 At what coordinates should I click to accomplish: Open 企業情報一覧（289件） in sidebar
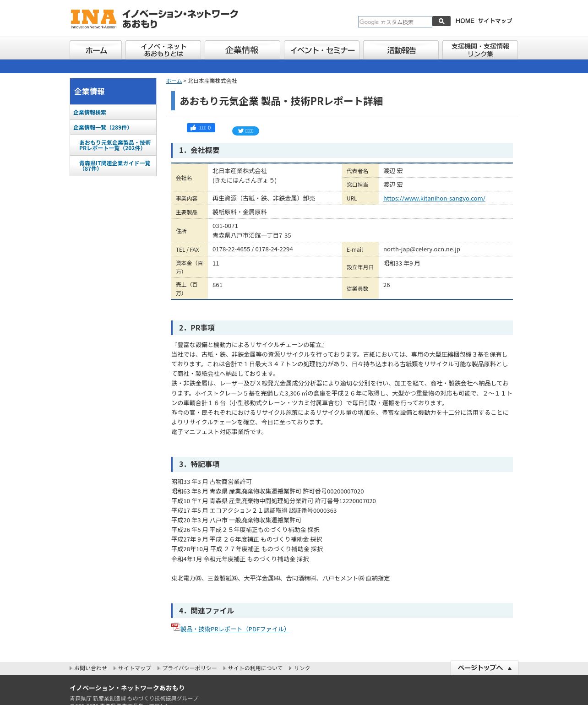[113, 127]
